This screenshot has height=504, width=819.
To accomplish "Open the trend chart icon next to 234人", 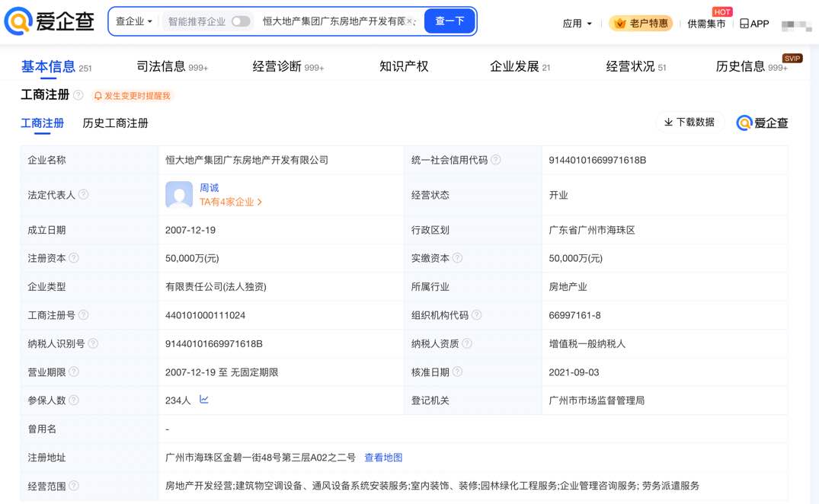I will (x=203, y=400).
